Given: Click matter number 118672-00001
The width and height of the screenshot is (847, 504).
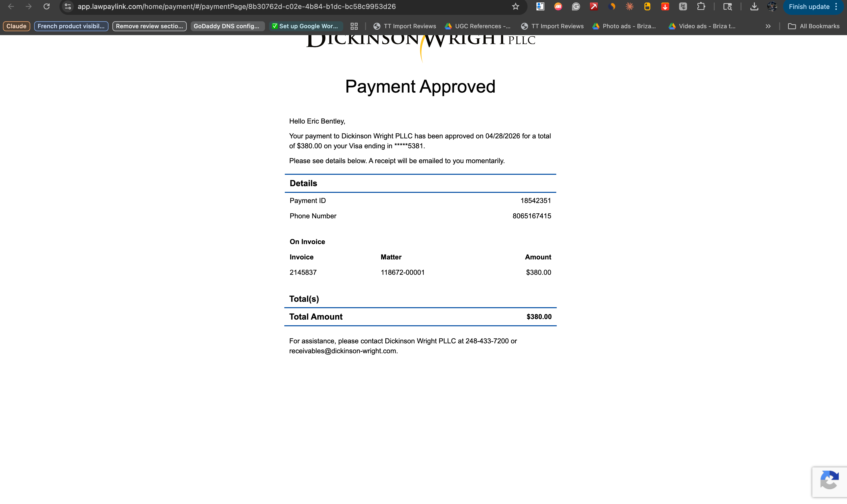Looking at the screenshot, I should (403, 272).
